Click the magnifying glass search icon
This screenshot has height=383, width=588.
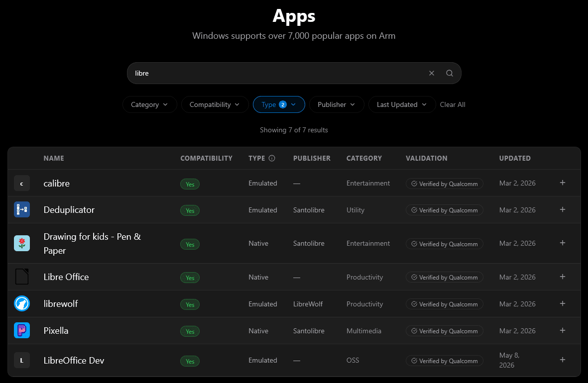point(449,73)
